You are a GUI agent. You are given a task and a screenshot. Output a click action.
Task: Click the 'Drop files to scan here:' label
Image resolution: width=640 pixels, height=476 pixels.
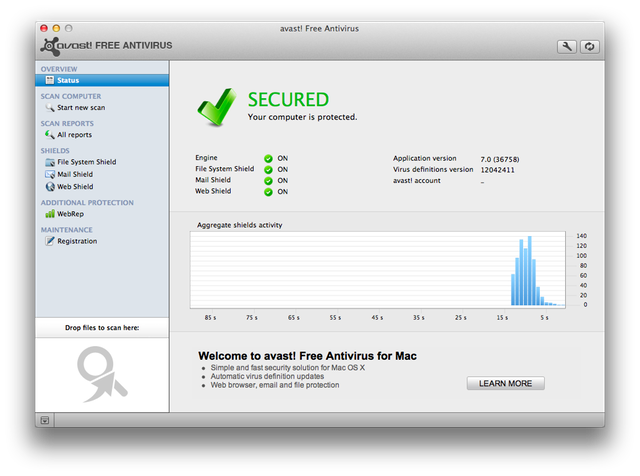pos(102,328)
